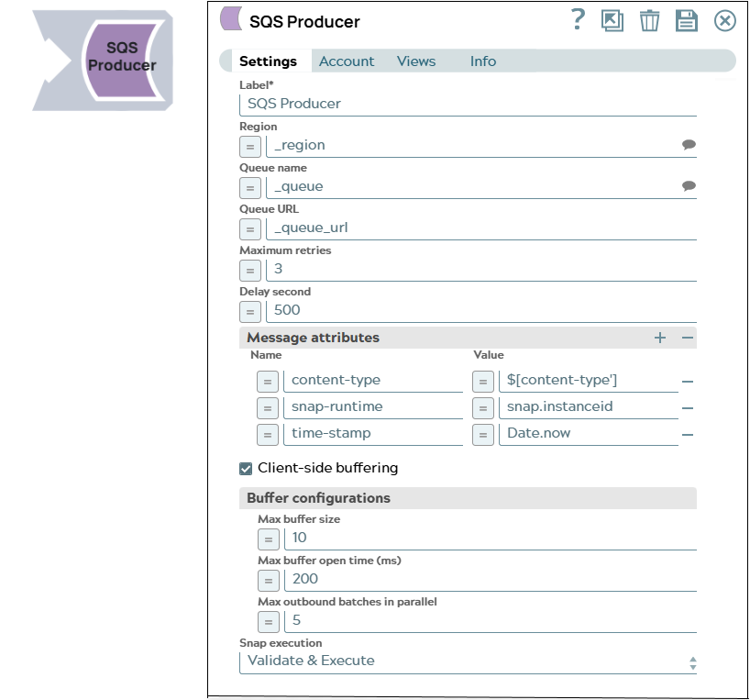Save the snap settings via disk icon
Image resolution: width=750 pixels, height=700 pixels.
687,20
